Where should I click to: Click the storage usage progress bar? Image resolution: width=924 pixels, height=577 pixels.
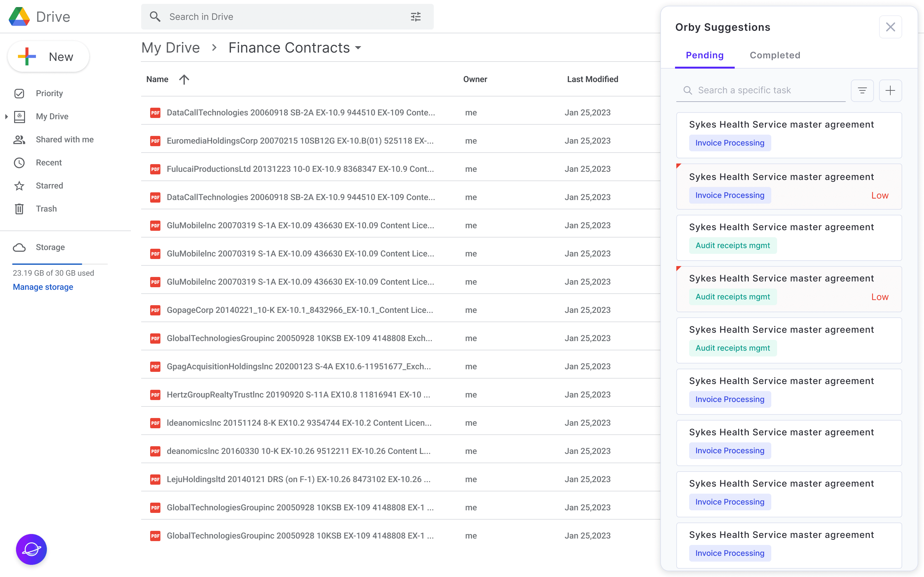(60, 264)
